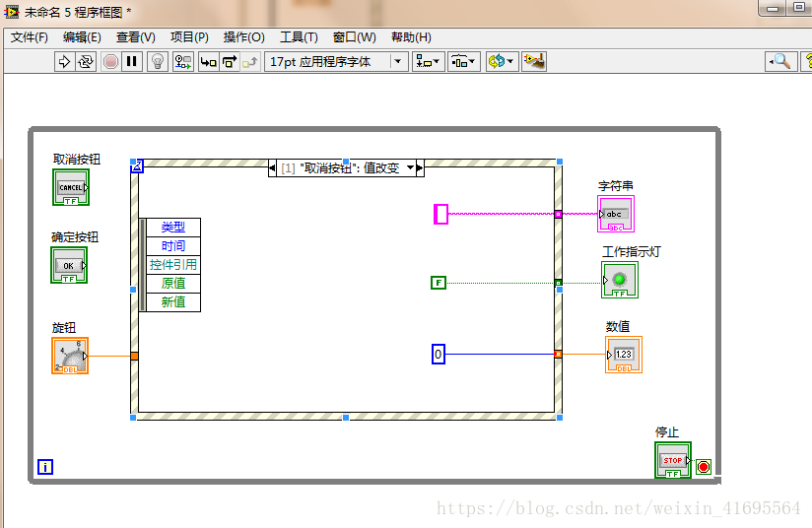Start Run Continuously from the toolbar
Viewport: 812px width, 528px height.
point(86,61)
